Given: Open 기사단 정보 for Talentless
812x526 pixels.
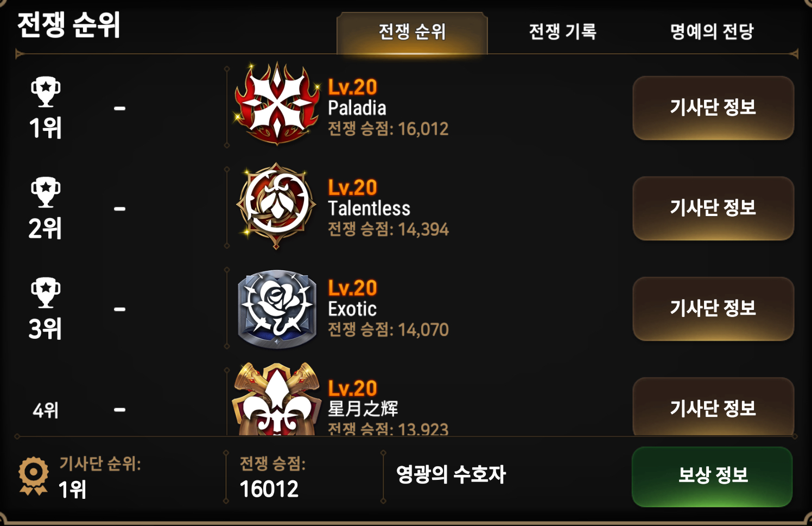Looking at the screenshot, I should tap(713, 208).
